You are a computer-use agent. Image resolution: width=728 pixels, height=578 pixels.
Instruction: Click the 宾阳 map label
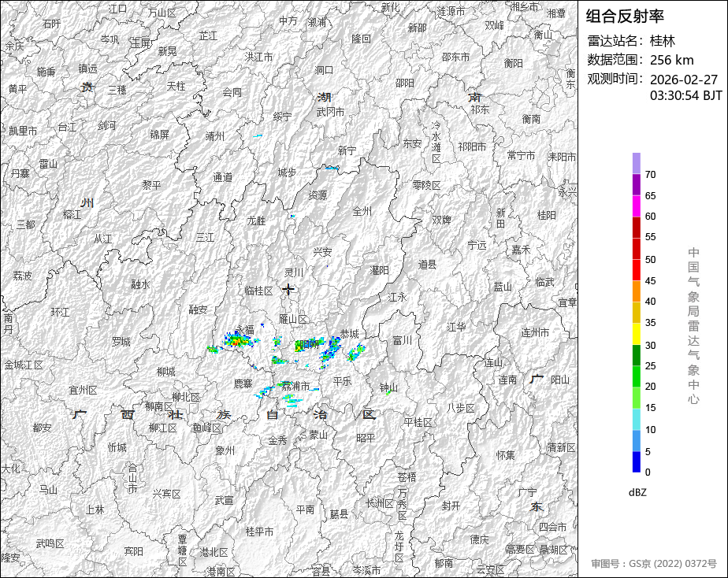[134, 551]
